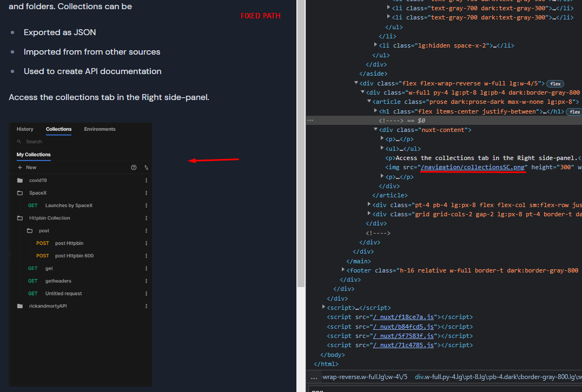The height and width of the screenshot is (392, 582).
Task: Open more options for Untitled request
Action: pyautogui.click(x=146, y=294)
